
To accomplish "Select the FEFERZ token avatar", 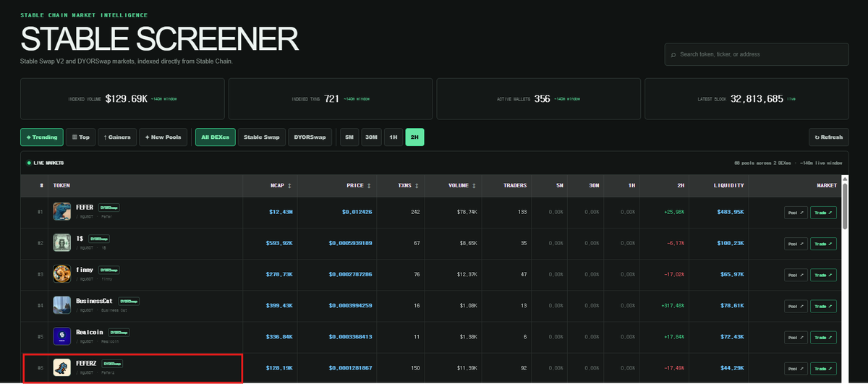I will tap(62, 367).
